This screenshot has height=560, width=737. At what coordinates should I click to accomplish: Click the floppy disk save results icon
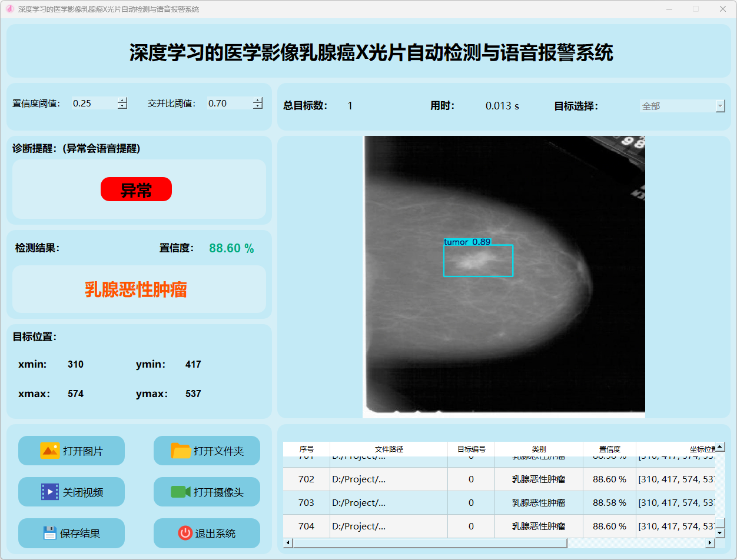coord(49,533)
